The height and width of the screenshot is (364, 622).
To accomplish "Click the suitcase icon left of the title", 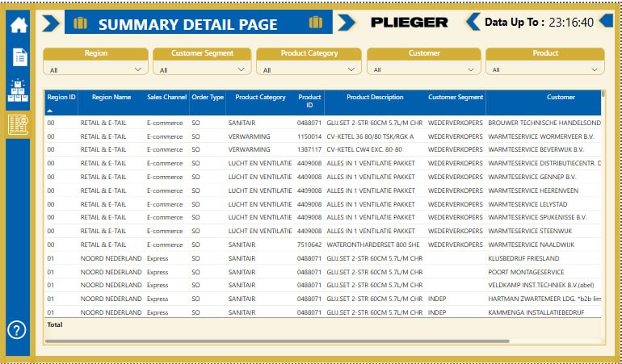I will (80, 23).
